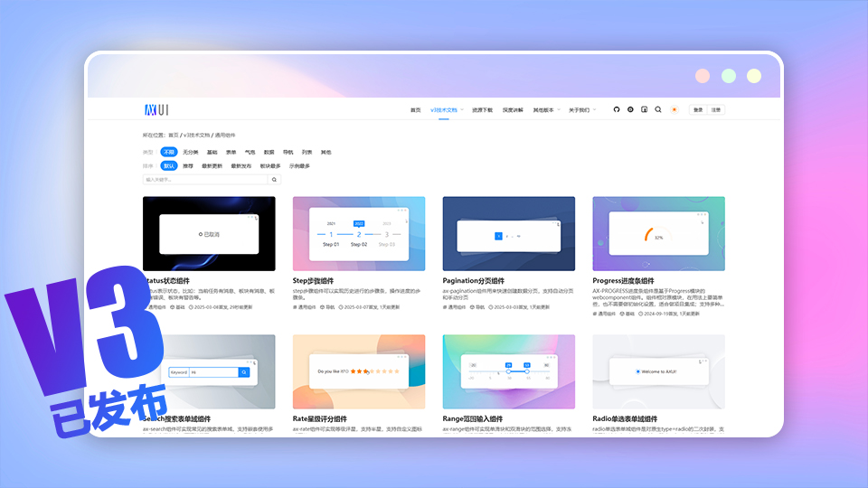Open the Range范围输入组件 slider thumbnail

click(x=509, y=371)
